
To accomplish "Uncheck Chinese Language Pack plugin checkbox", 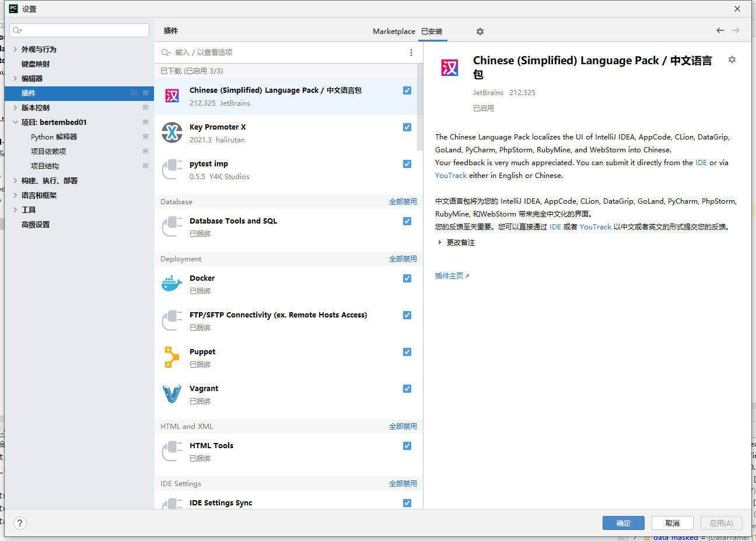I will [x=407, y=90].
